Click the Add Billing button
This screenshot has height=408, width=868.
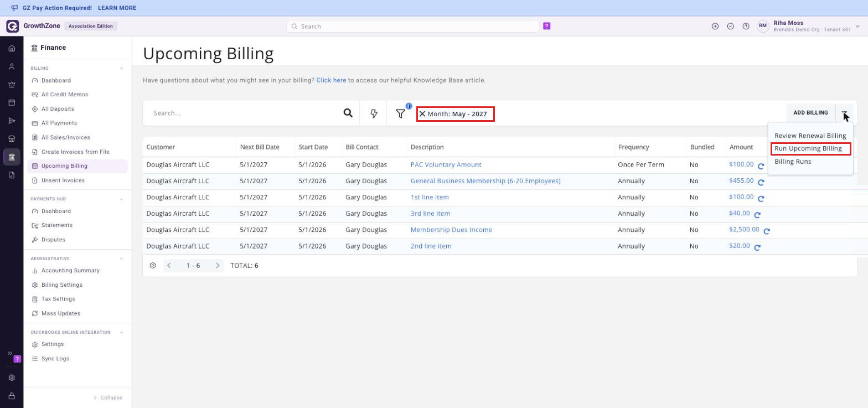[810, 113]
